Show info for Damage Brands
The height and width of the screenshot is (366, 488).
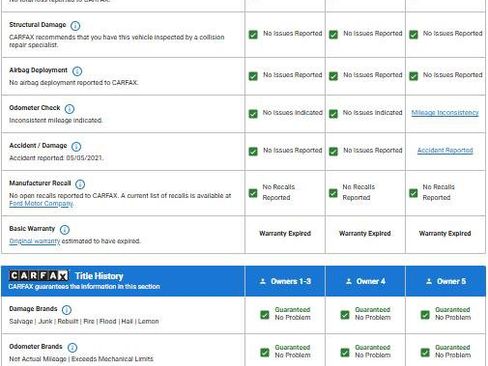(x=67, y=310)
